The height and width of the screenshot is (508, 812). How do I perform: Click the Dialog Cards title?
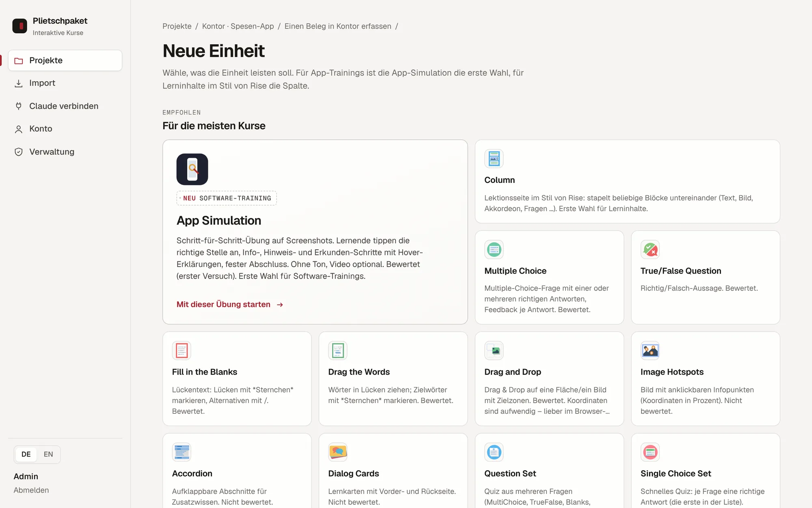[x=354, y=473]
